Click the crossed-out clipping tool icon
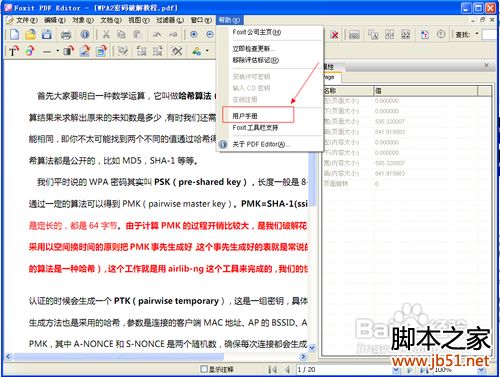The image size is (500, 377). tap(177, 51)
